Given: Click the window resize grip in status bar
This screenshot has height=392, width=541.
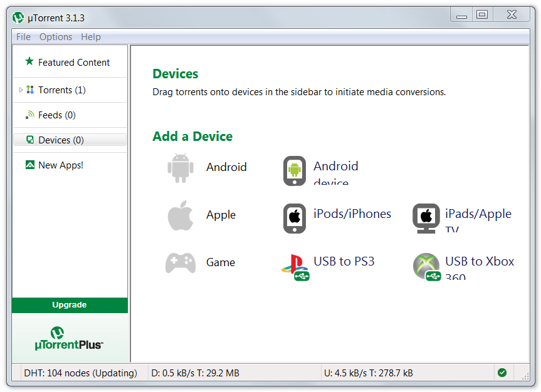Looking at the screenshot, I should (x=525, y=376).
